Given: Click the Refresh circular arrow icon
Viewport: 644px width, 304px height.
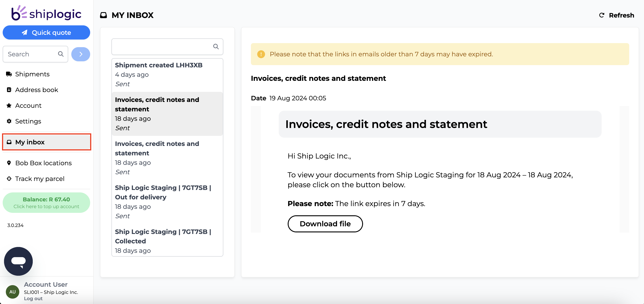Looking at the screenshot, I should coord(602,15).
